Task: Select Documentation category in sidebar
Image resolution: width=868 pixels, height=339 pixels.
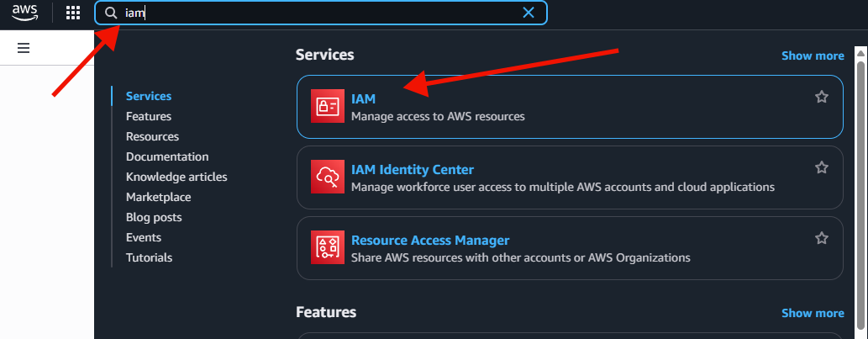Action: click(x=167, y=156)
